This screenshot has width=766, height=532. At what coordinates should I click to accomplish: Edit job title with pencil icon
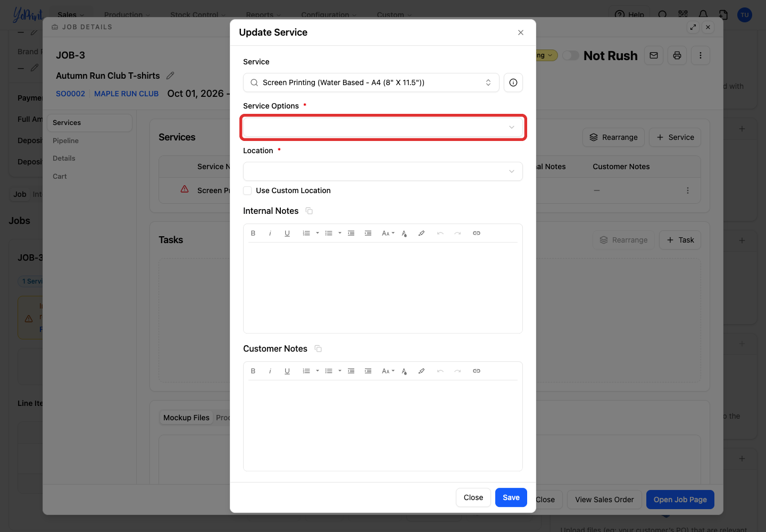tap(170, 76)
